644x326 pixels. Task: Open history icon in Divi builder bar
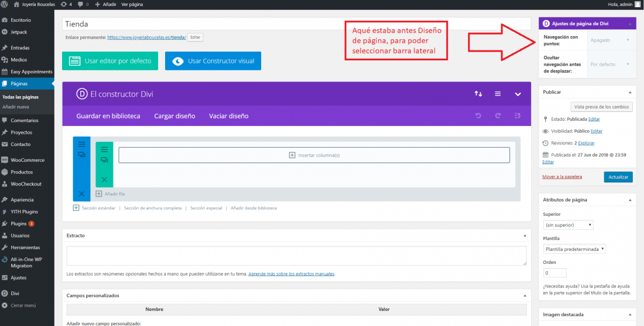[518, 116]
